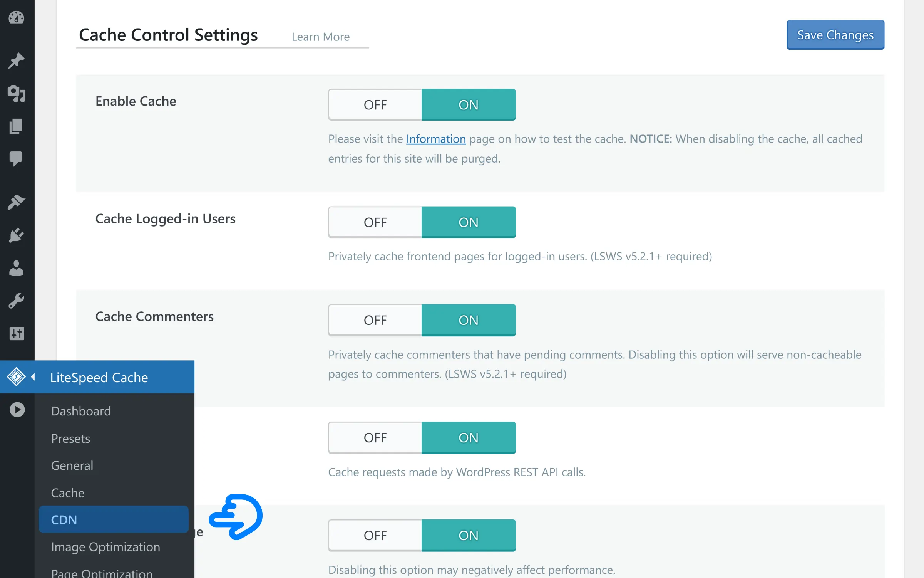
Task: Open the Learn More link
Action: tap(321, 37)
